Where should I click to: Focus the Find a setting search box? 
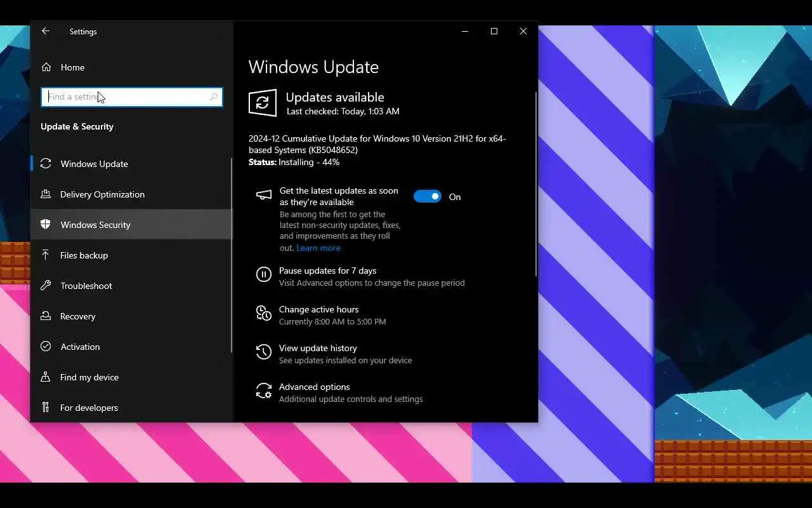pos(131,97)
